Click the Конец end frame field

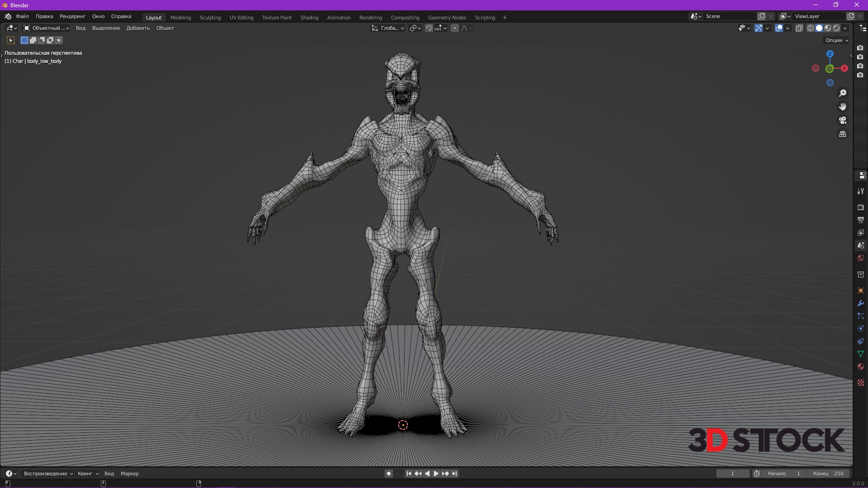828,474
